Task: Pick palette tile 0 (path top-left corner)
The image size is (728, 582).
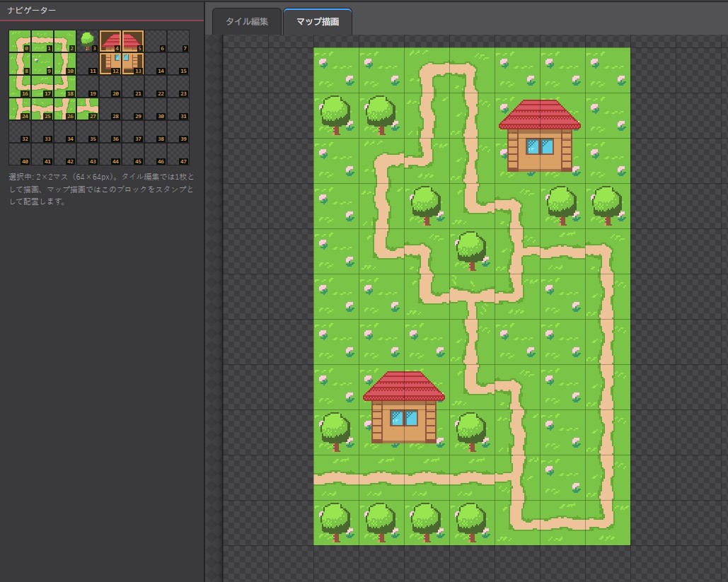Action: pos(20,41)
